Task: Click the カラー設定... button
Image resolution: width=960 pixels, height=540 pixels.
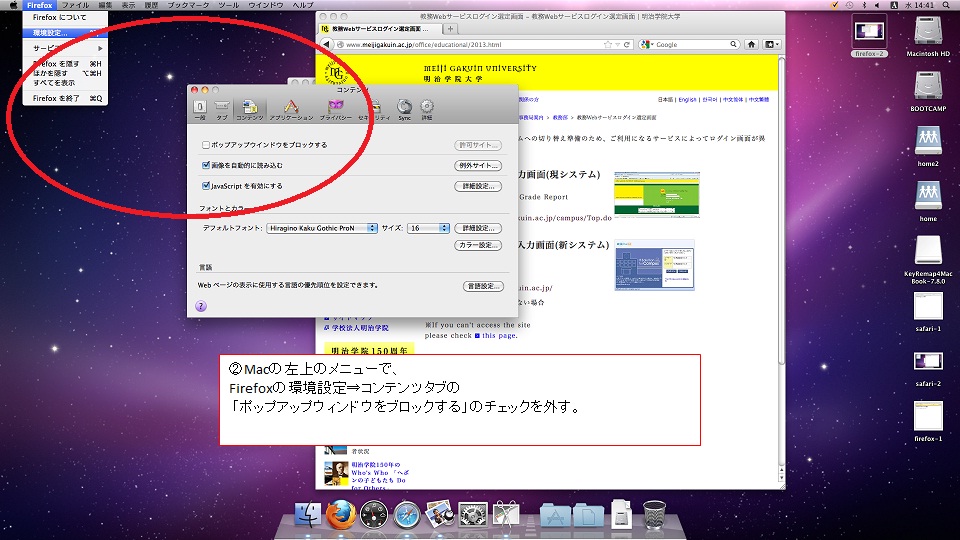Action: point(478,245)
